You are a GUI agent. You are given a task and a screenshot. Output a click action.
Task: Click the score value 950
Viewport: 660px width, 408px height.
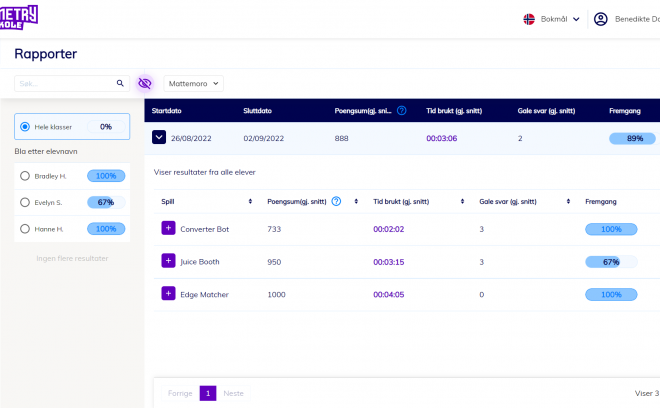[274, 262]
